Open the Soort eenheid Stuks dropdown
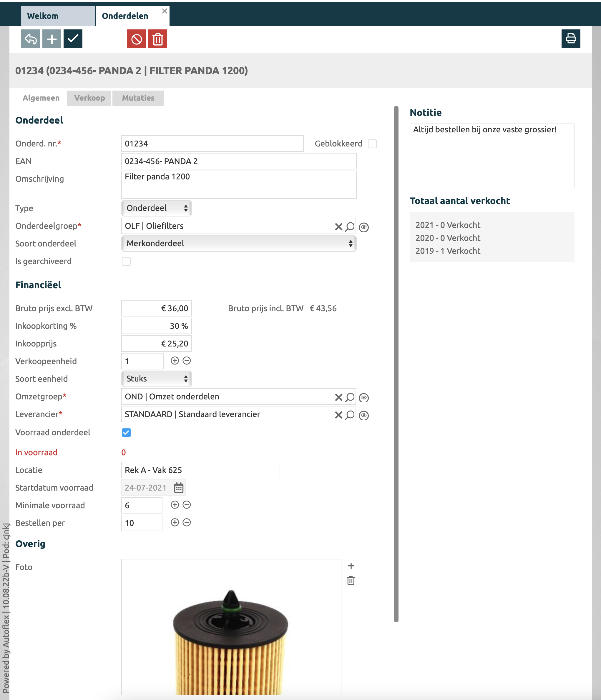Screen dimensions: 601x700 point(157,379)
